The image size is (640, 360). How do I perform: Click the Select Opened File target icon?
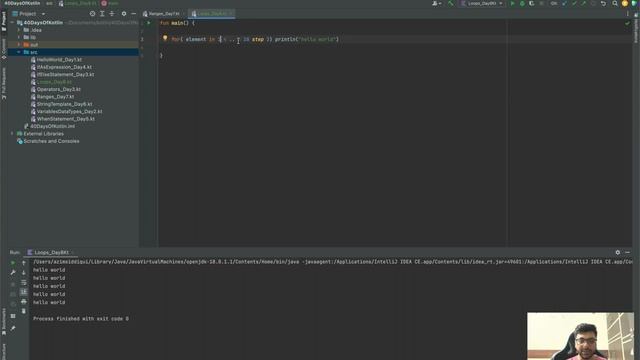pos(92,13)
